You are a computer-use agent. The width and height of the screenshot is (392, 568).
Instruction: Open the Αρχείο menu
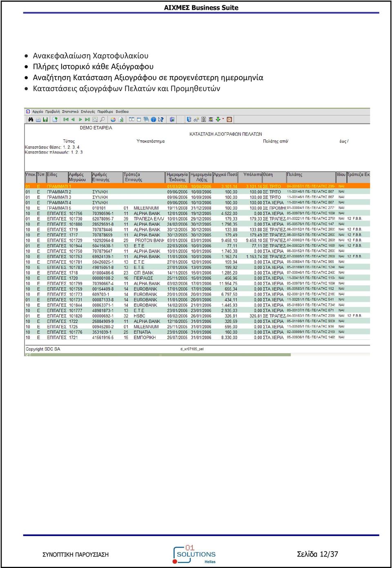38,112
